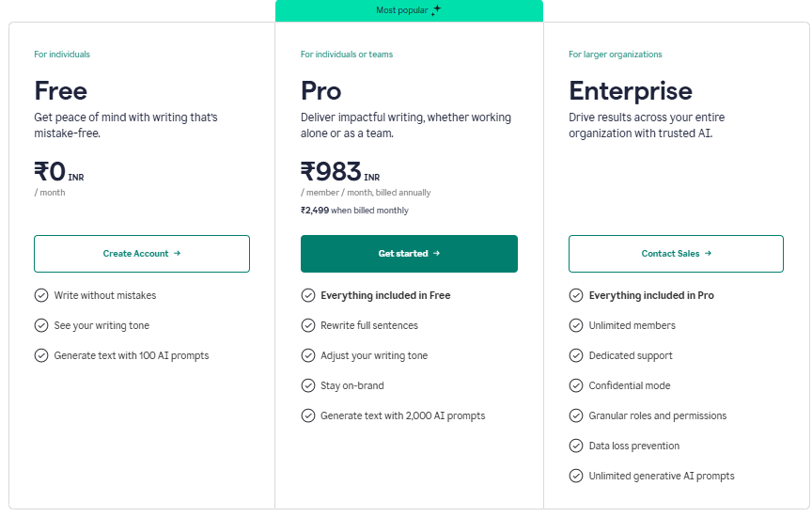Image resolution: width=812 pixels, height=517 pixels.
Task: Click checkmark icon next to Unlimited members
Action: point(576,325)
